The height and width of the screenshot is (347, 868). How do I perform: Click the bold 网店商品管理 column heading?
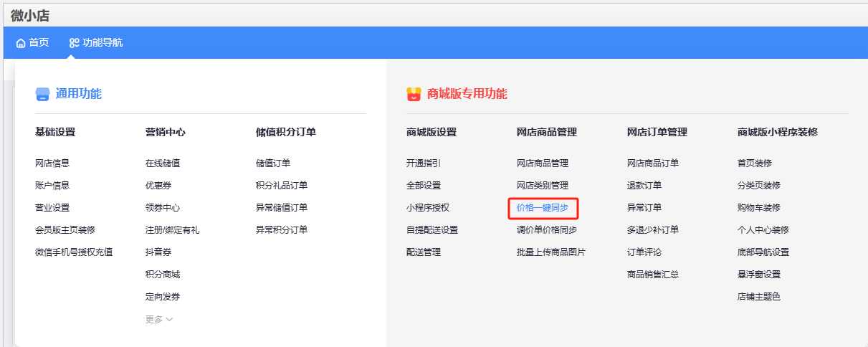click(x=547, y=133)
